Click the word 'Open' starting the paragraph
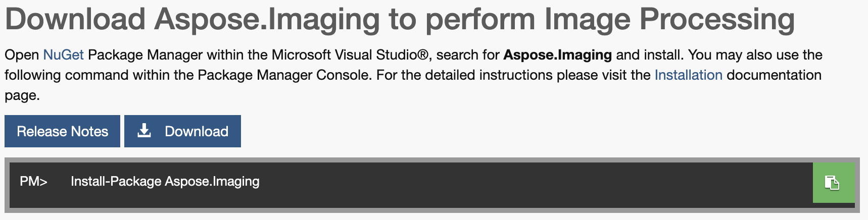 tap(22, 54)
